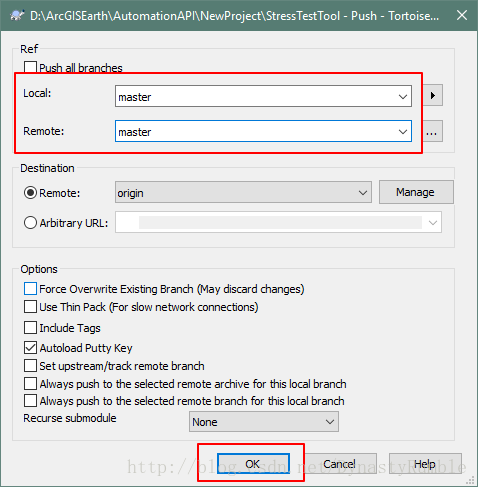Cancel the push dialog
Viewport: 478px width, 487px height.
340,464
